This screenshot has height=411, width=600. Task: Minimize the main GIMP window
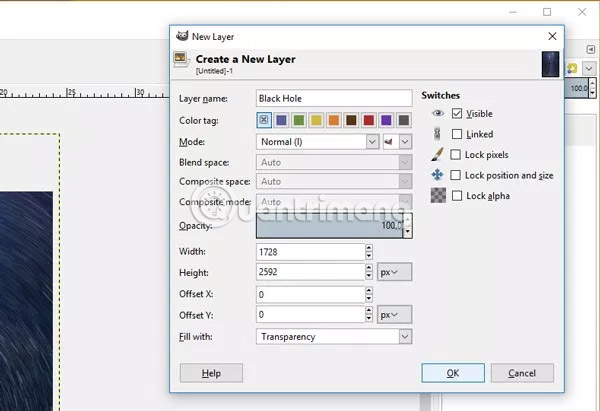tap(513, 12)
